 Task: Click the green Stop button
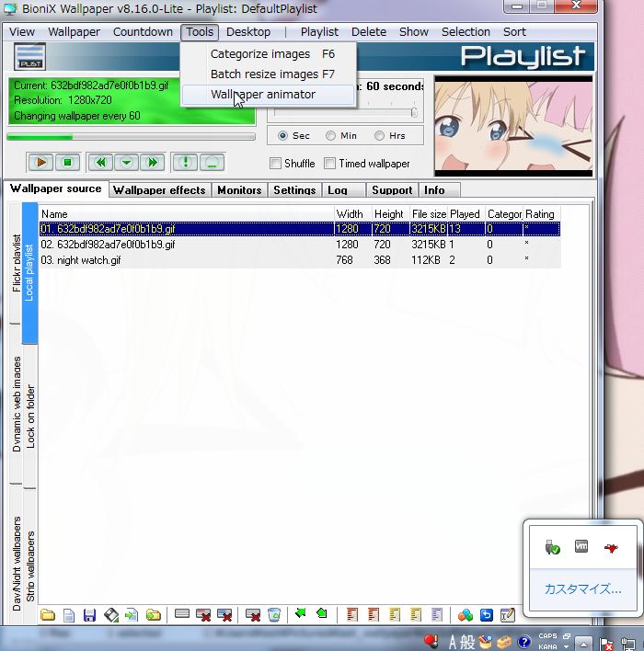[66, 163]
